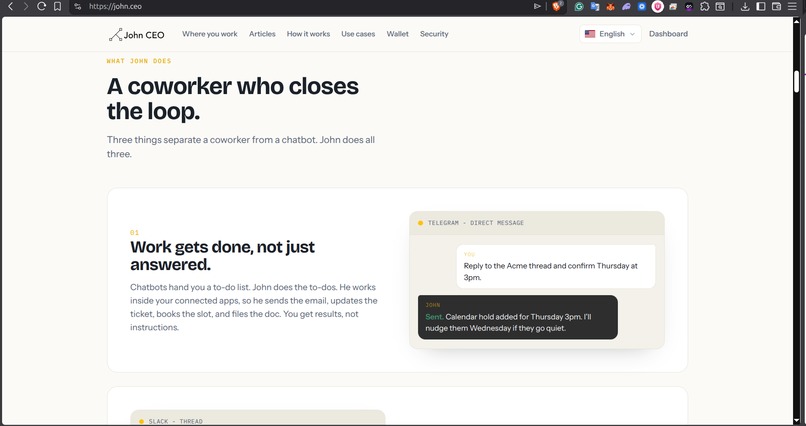Click the 'Chatbots hand you a to-do list' paragraph
This screenshot has height=426, width=806.
(254, 307)
